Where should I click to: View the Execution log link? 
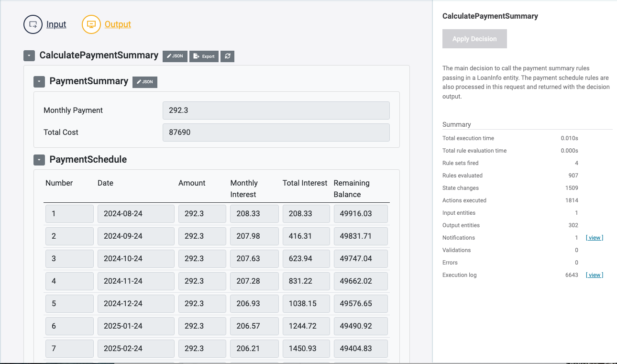click(x=594, y=275)
